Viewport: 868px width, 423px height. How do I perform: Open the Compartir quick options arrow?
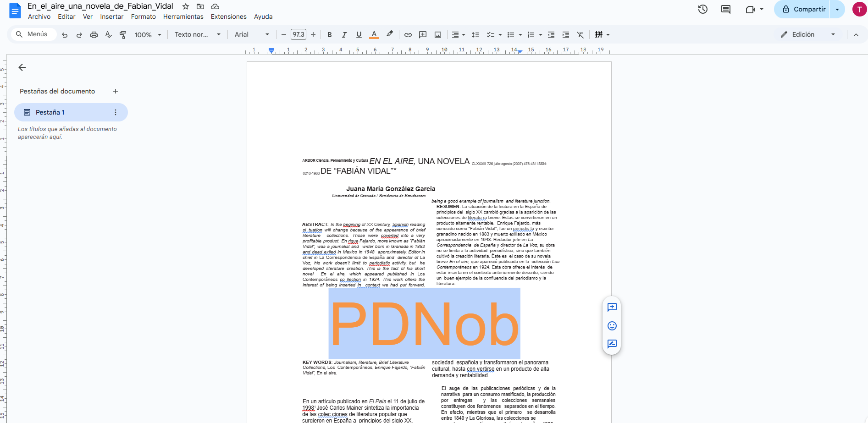837,9
